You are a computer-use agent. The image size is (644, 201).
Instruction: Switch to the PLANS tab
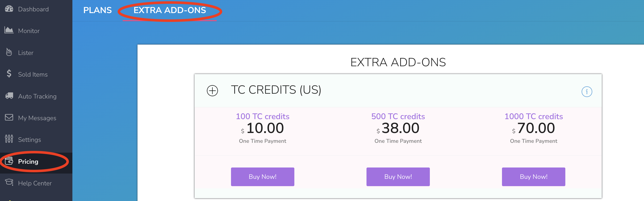click(x=98, y=10)
